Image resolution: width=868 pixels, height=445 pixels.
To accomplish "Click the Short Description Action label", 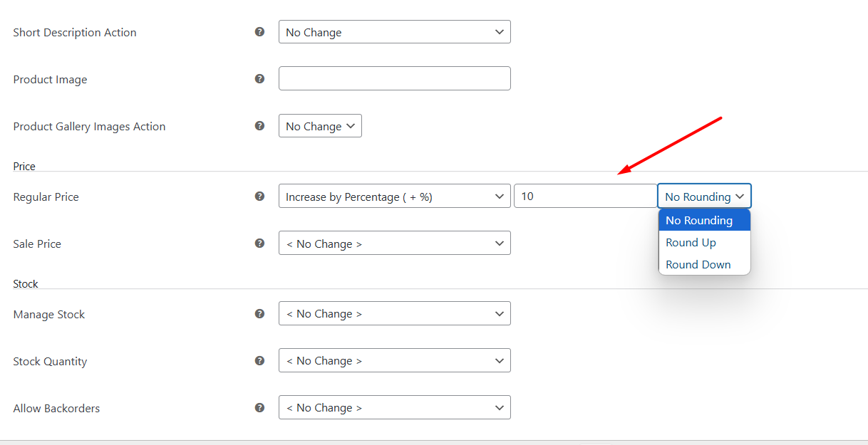I will click(75, 33).
